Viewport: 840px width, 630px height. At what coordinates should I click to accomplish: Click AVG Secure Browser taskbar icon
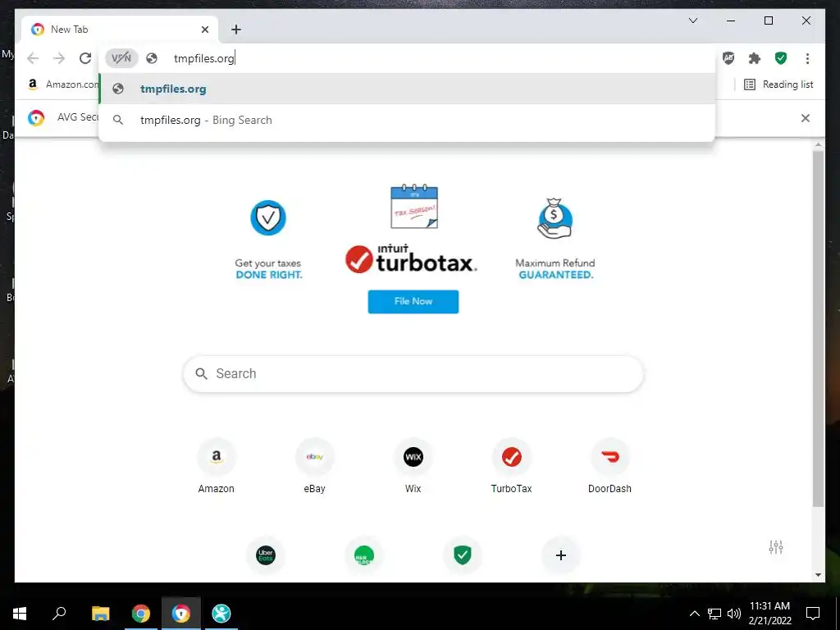(x=181, y=614)
